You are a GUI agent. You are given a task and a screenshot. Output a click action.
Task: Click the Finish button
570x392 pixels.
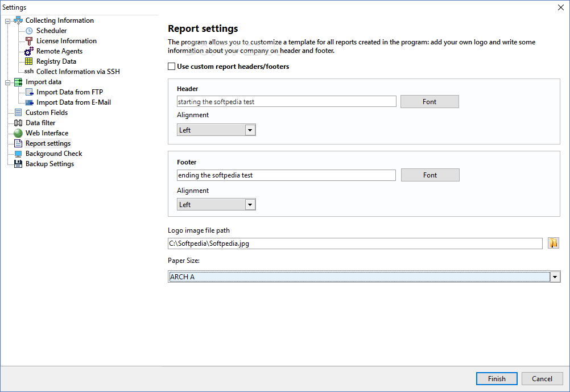496,379
